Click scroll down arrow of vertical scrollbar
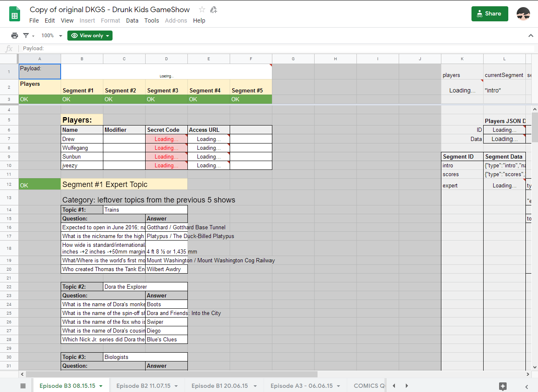 point(535,367)
